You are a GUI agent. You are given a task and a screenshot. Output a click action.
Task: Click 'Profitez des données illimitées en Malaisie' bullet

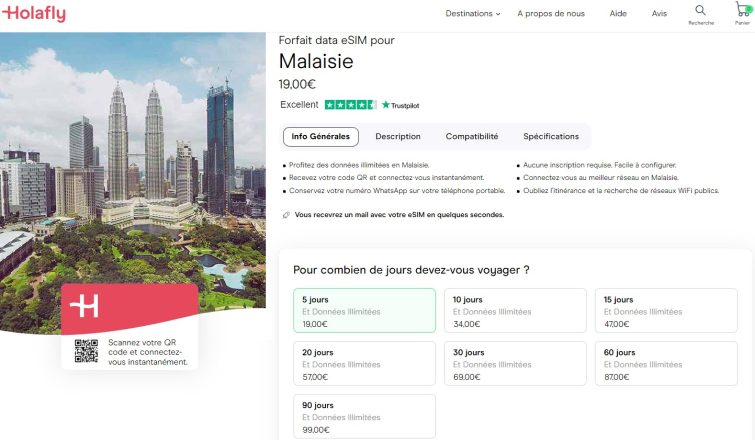point(359,165)
